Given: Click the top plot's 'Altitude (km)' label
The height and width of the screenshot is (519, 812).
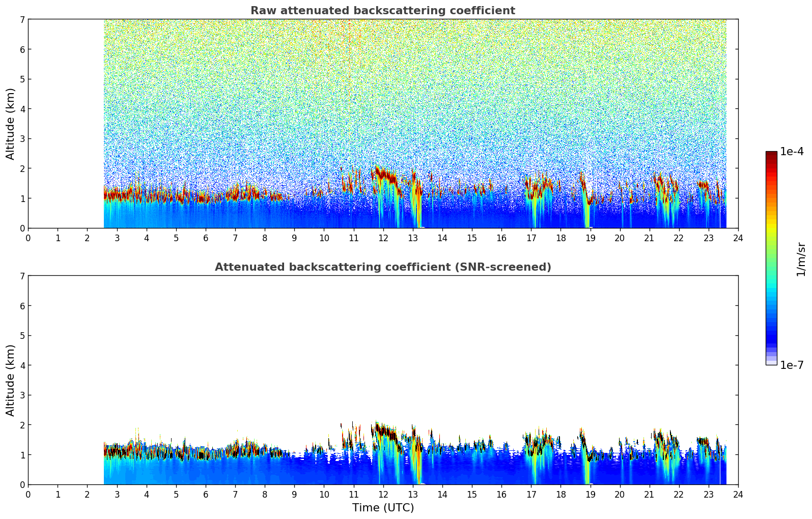Looking at the screenshot, I should pos(11,124).
